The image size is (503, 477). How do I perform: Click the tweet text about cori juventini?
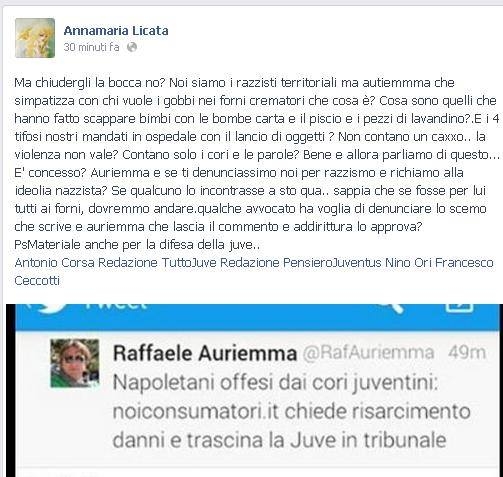291,411
